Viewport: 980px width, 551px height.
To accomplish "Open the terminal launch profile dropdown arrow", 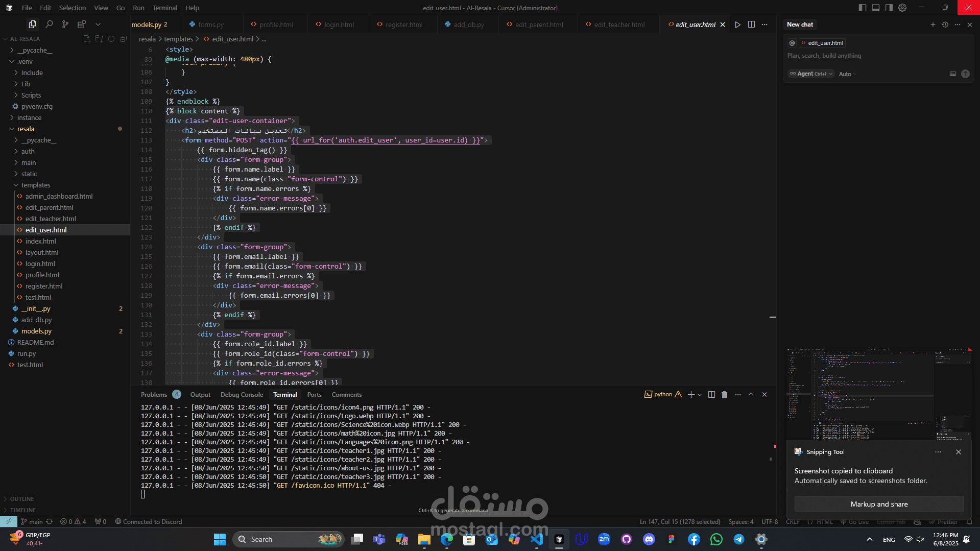I will pos(700,395).
